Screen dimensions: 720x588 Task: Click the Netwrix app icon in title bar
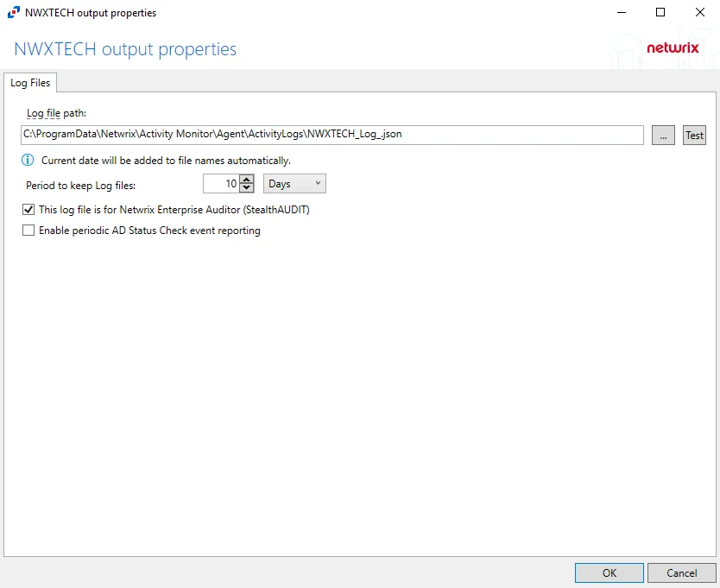pyautogui.click(x=14, y=12)
